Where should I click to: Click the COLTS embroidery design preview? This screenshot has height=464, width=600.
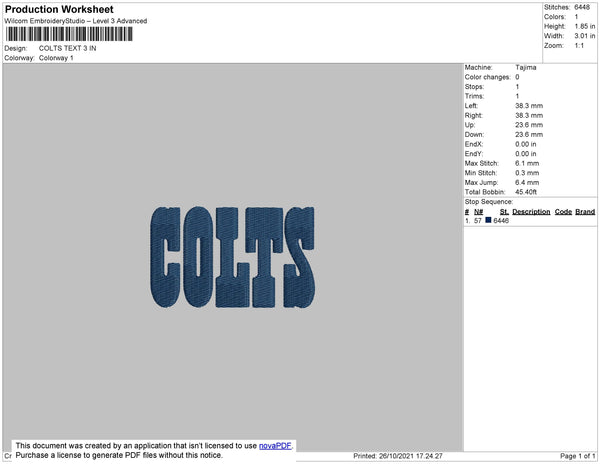(233, 257)
